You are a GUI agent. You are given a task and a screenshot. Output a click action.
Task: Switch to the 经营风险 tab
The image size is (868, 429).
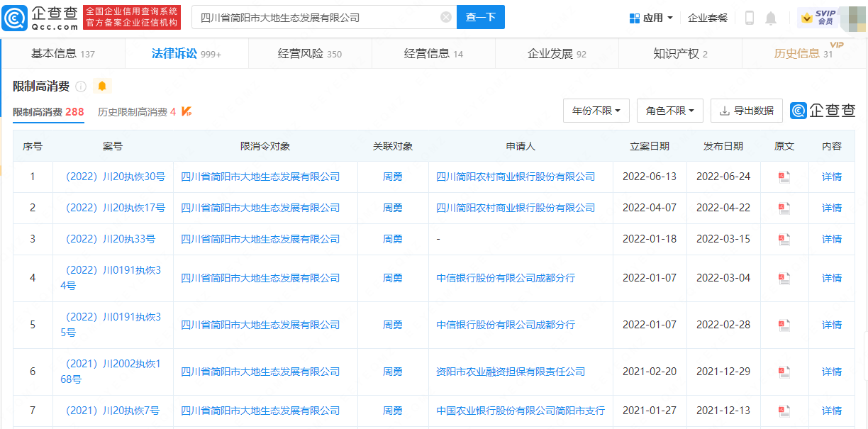coord(309,54)
